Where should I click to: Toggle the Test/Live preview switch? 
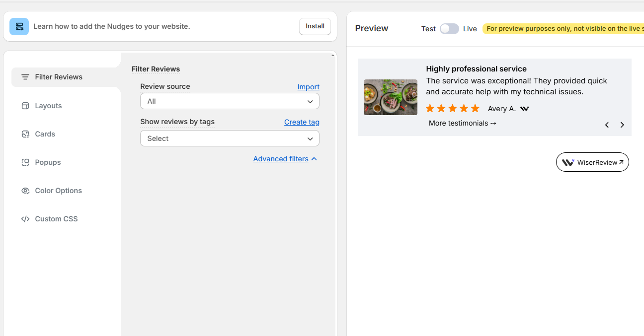449,29
